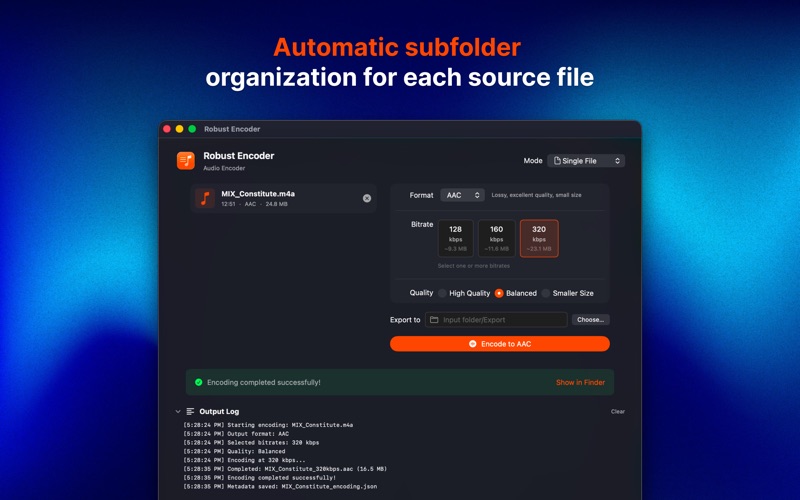Viewport: 800px width, 500px height.
Task: Click log line 'Output format: AAC'
Action: [x=236, y=434]
